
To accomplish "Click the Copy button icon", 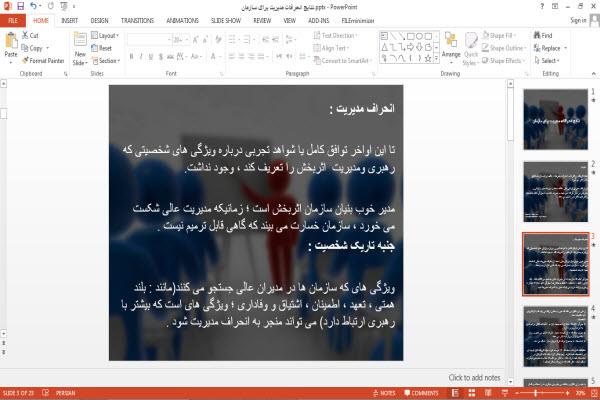I will (25, 48).
